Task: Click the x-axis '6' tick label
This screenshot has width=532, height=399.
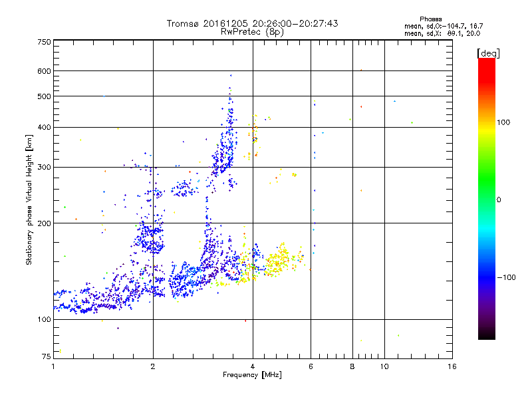Action: 311,366
